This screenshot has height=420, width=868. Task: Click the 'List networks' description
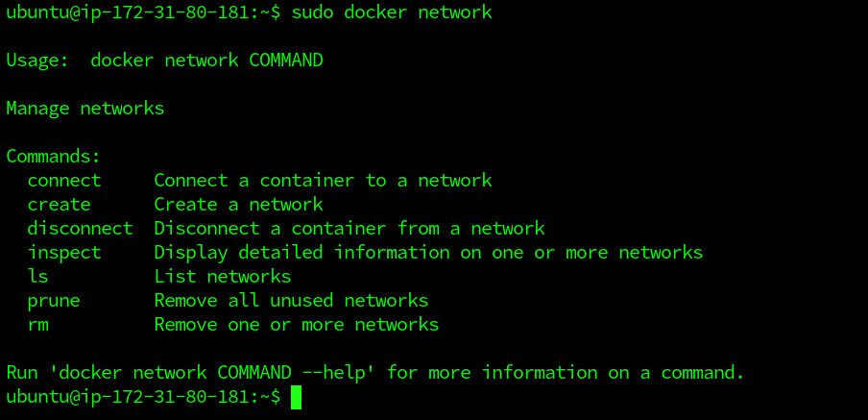tap(223, 277)
